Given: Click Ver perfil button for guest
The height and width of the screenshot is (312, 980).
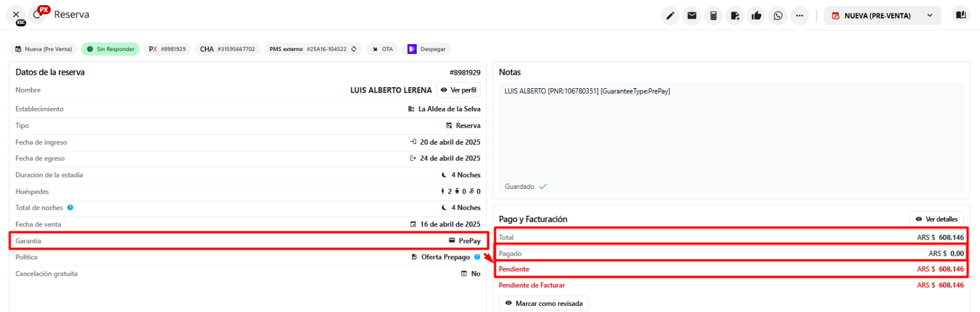Looking at the screenshot, I should tap(458, 90).
